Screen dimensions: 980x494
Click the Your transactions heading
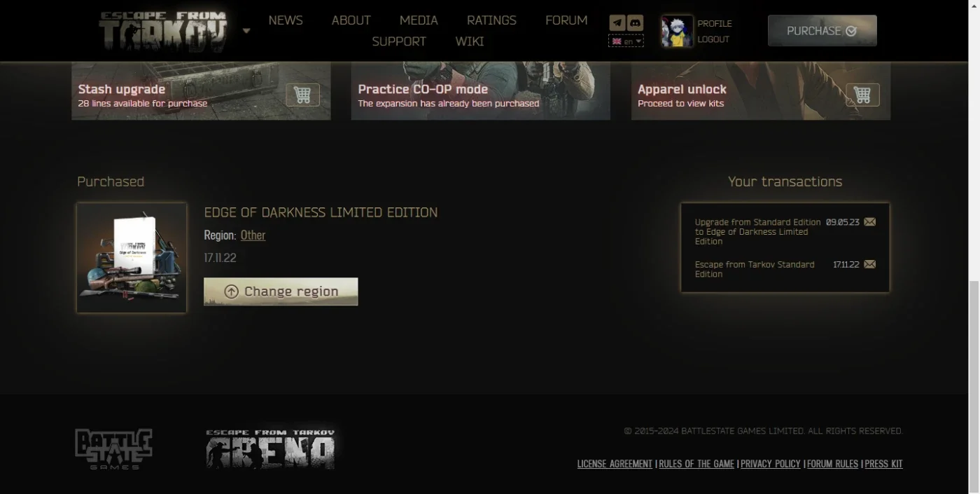click(x=785, y=181)
